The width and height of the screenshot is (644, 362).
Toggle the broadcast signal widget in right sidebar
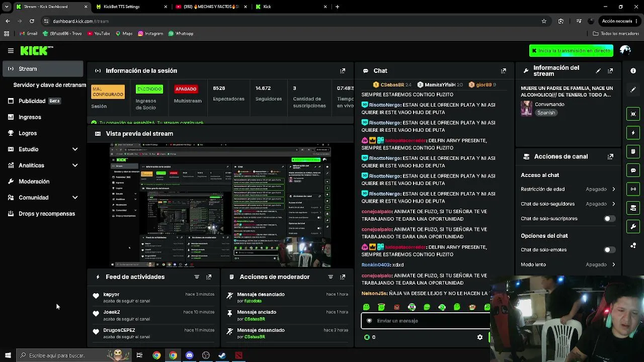tap(633, 189)
